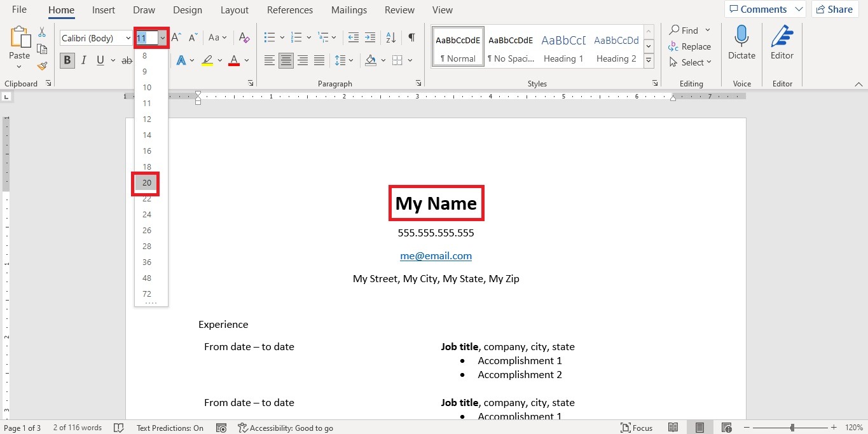Screen dimensions: 868x434
Task: Increase font size with grow font icon
Action: pyautogui.click(x=177, y=37)
